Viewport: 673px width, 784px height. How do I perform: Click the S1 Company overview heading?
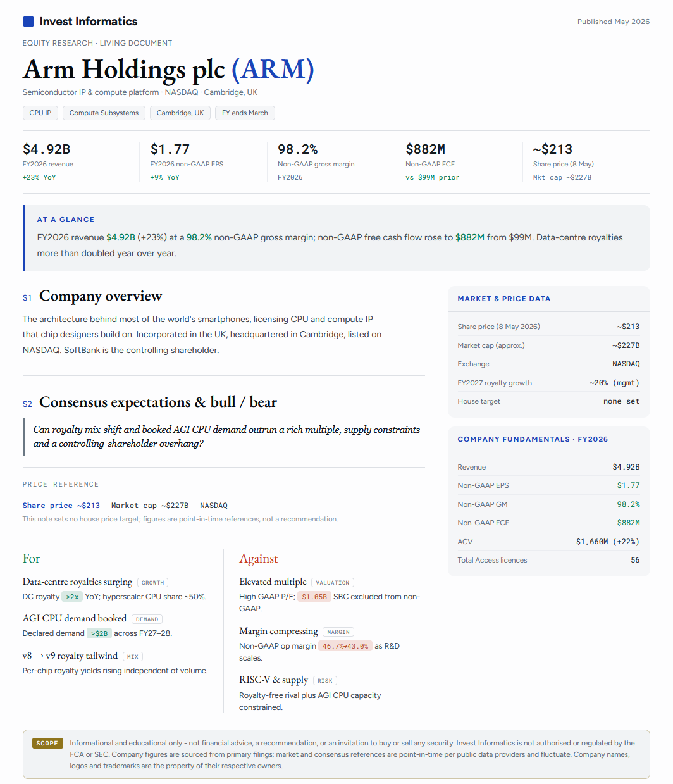point(92,296)
